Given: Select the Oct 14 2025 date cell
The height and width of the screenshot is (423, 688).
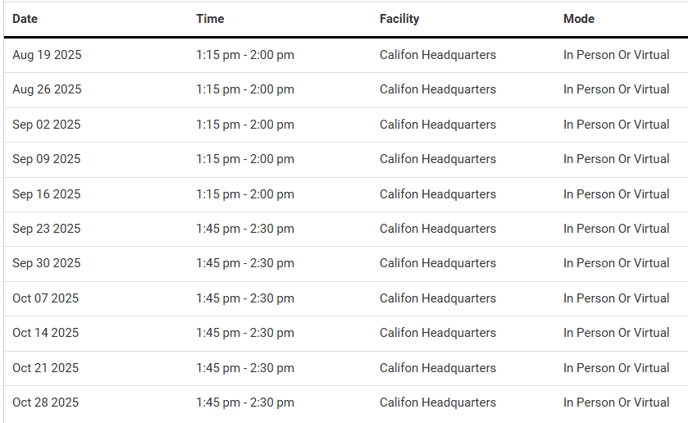Looking at the screenshot, I should [x=46, y=333].
